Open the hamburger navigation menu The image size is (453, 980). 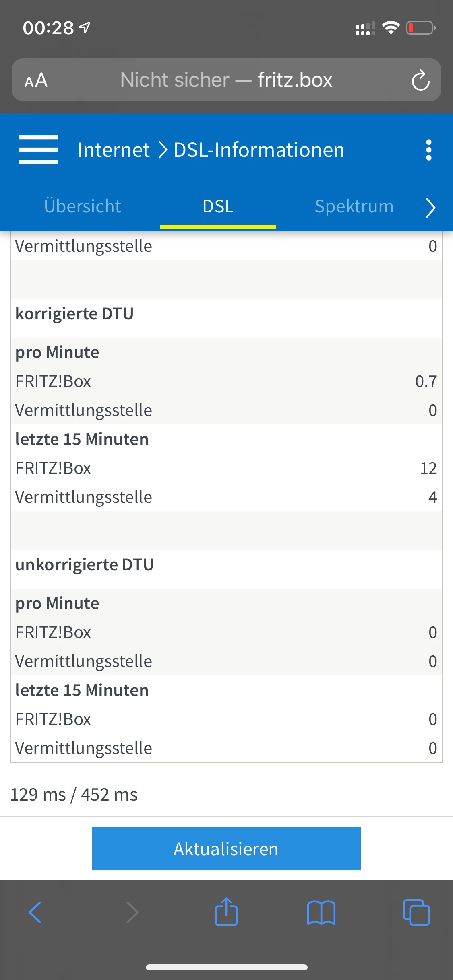[x=39, y=150]
